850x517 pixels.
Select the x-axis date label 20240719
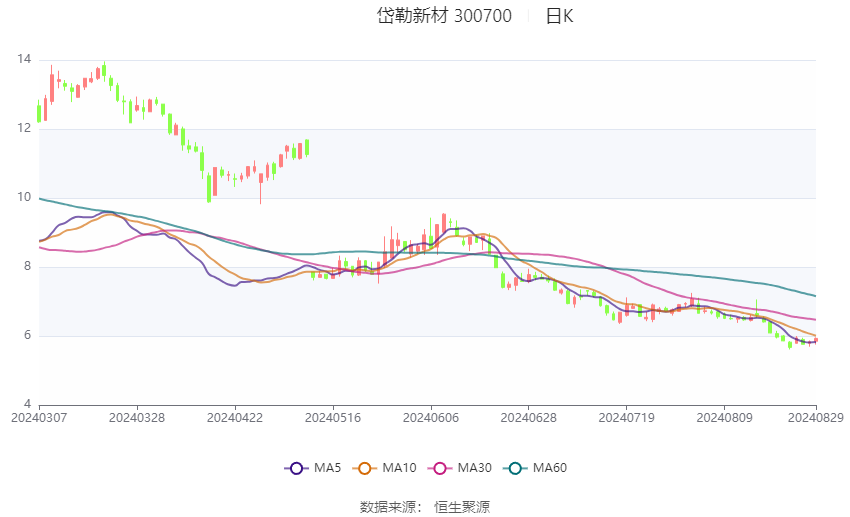click(x=626, y=418)
